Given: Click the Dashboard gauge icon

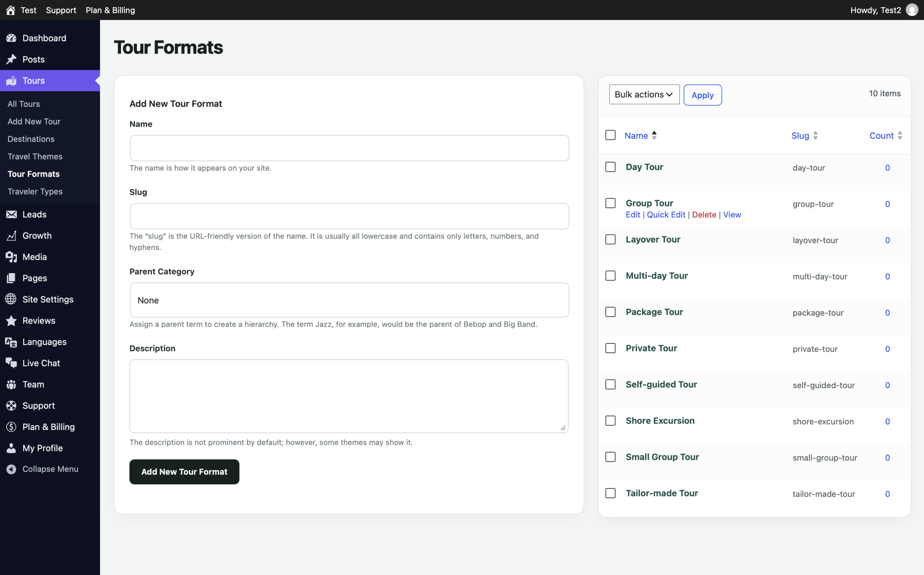Looking at the screenshot, I should (12, 38).
